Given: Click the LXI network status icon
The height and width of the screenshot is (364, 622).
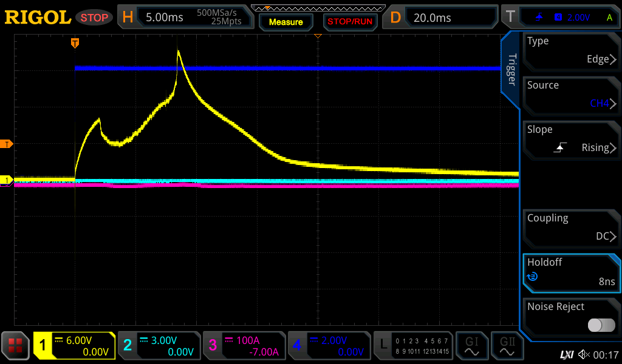Looking at the screenshot, I should tap(566, 354).
